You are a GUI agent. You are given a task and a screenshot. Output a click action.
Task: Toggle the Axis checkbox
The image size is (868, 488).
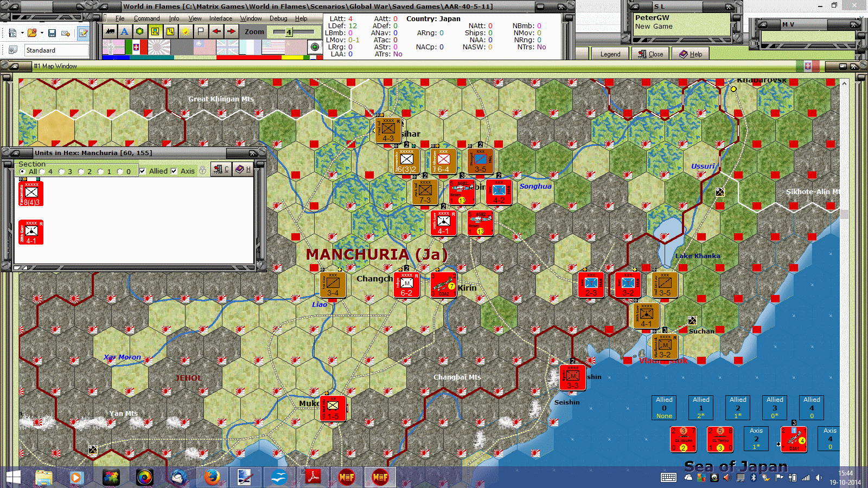pyautogui.click(x=174, y=171)
